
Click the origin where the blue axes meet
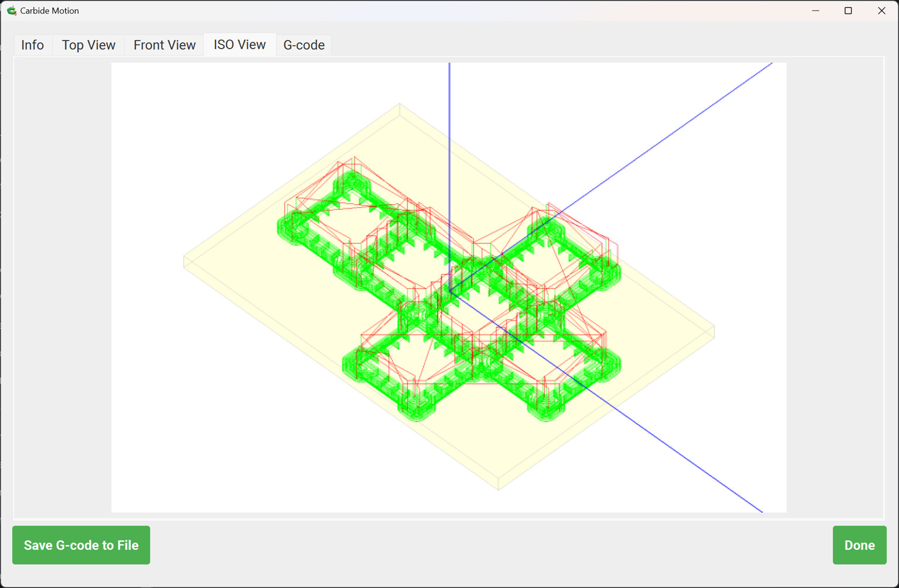[449, 291]
